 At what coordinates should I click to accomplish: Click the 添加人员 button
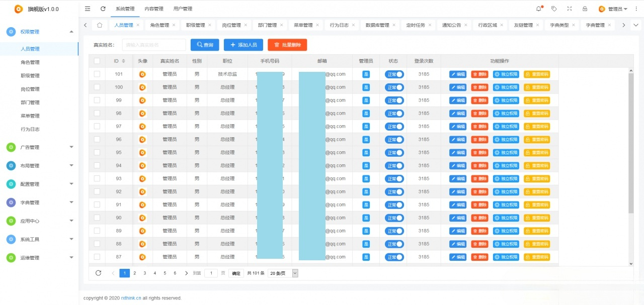[244, 45]
